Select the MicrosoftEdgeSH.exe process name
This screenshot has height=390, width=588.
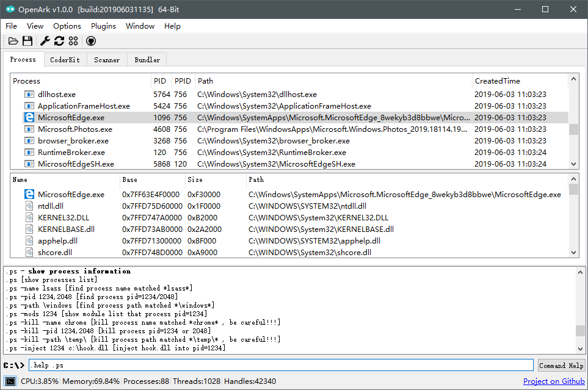[x=76, y=164]
